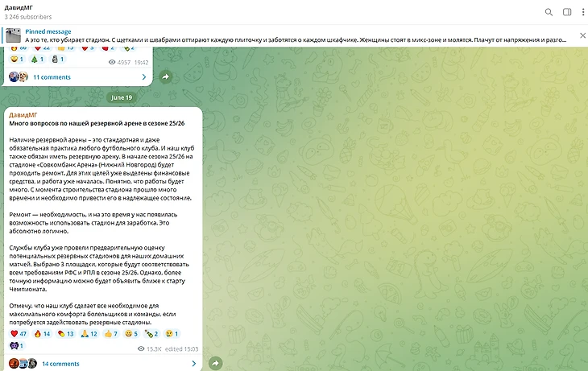Image resolution: width=588 pixels, height=371 pixels.
Task: Click the ДавидМГ author name in post
Action: coord(23,115)
